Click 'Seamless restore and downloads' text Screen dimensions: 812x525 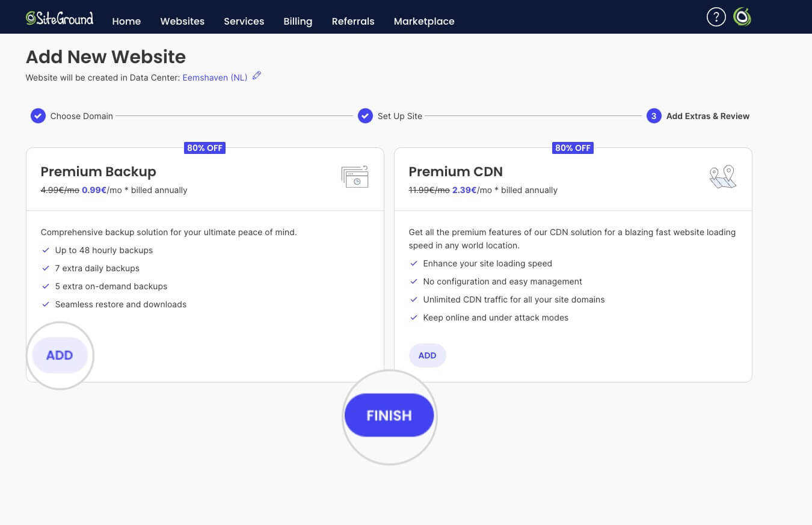coord(121,304)
